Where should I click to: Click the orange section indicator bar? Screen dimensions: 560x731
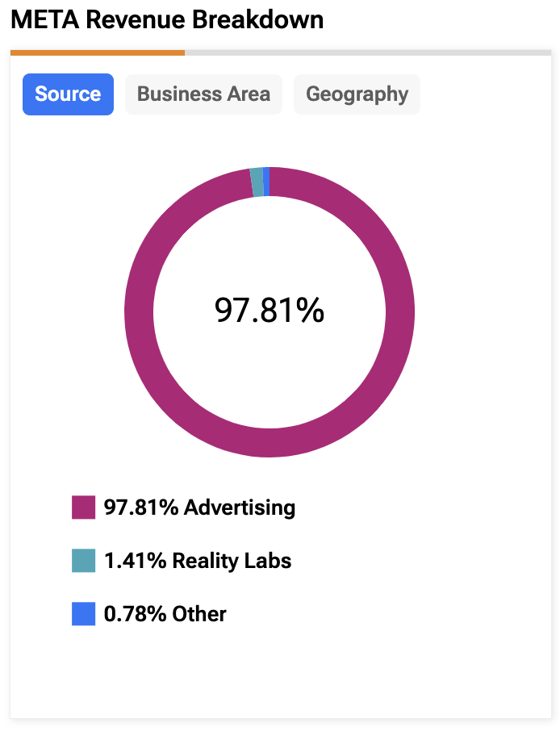tap(98, 52)
